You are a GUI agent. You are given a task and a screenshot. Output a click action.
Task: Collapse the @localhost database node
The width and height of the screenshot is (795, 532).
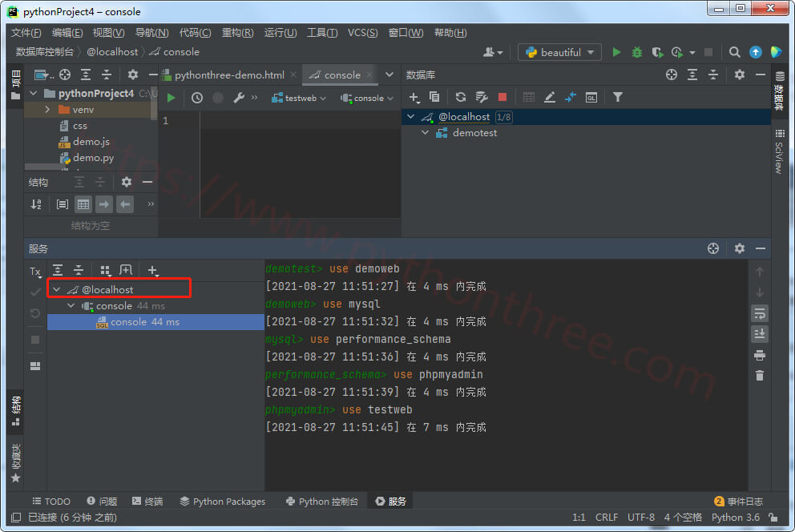(410, 117)
